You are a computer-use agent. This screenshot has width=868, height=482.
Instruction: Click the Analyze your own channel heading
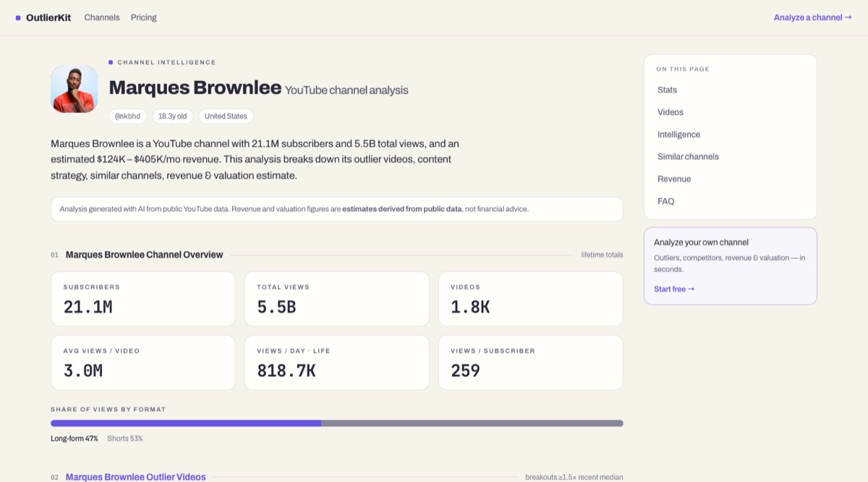tap(702, 242)
